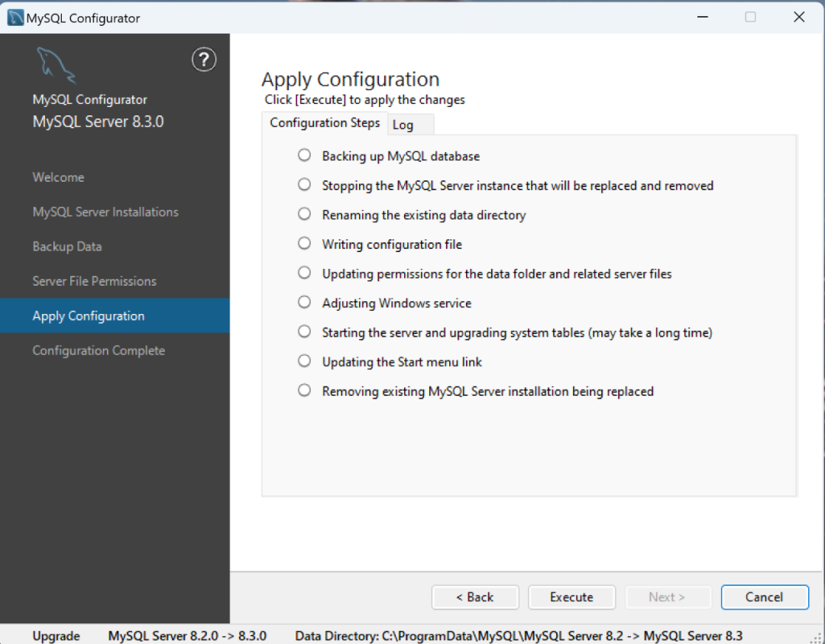
Task: Open MySQL Server Installations sidebar step
Action: click(x=105, y=212)
